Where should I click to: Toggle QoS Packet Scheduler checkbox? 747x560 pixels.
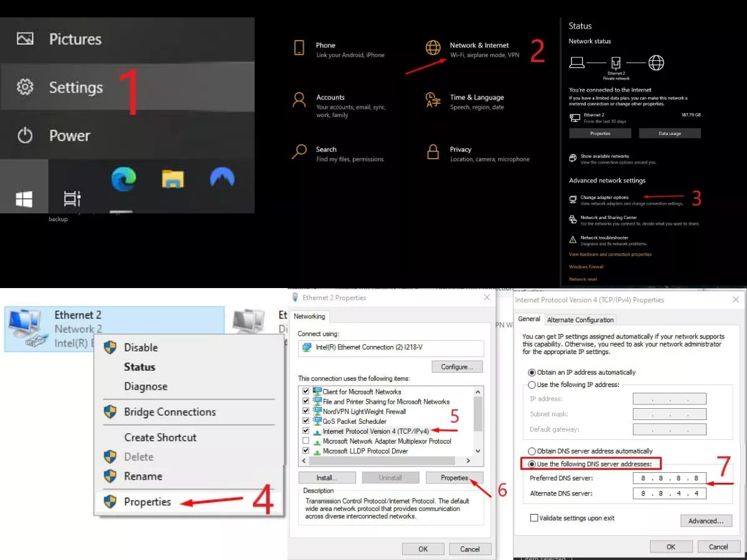coord(305,421)
